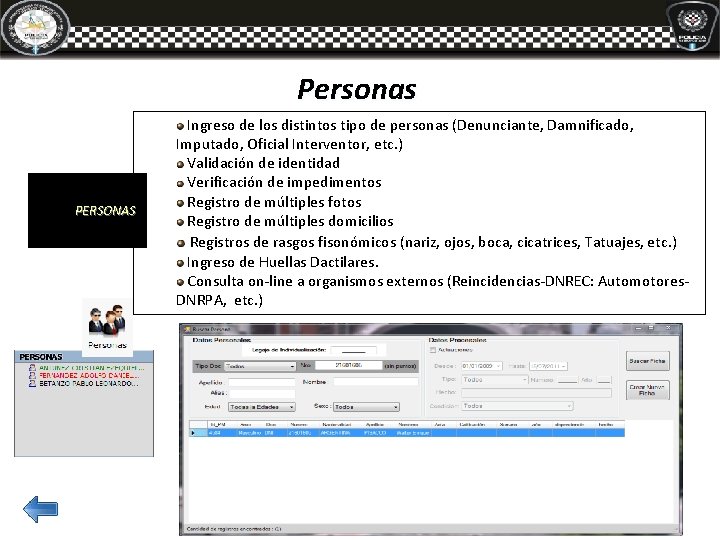
Task: Click person icon beside FERNANDEZ ADOLFO entry
Action: point(32,376)
